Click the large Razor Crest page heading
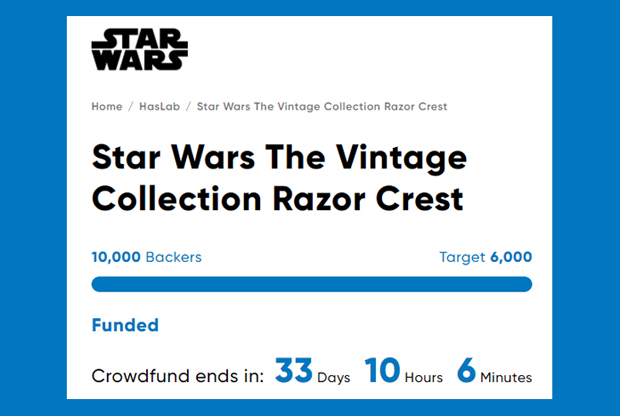 [278, 178]
